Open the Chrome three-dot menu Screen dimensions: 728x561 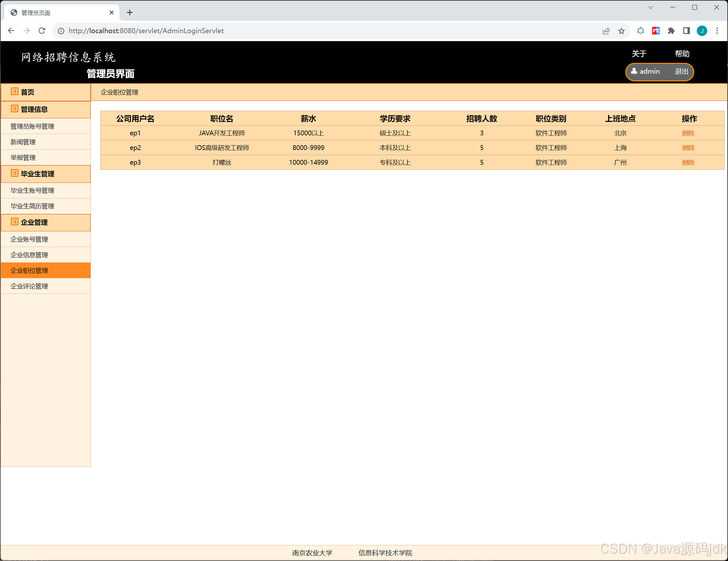point(717,31)
